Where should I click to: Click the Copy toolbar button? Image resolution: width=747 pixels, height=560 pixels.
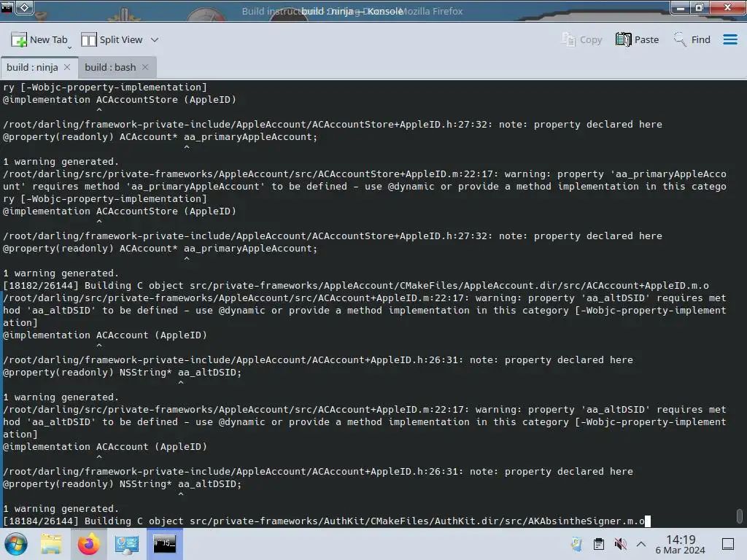[581, 40]
